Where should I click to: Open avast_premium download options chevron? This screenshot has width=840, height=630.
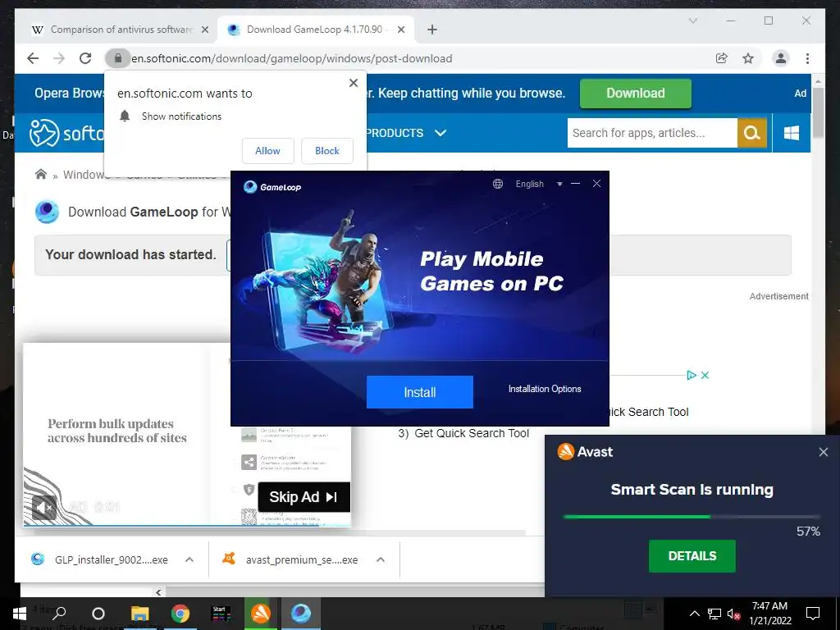[x=381, y=559]
